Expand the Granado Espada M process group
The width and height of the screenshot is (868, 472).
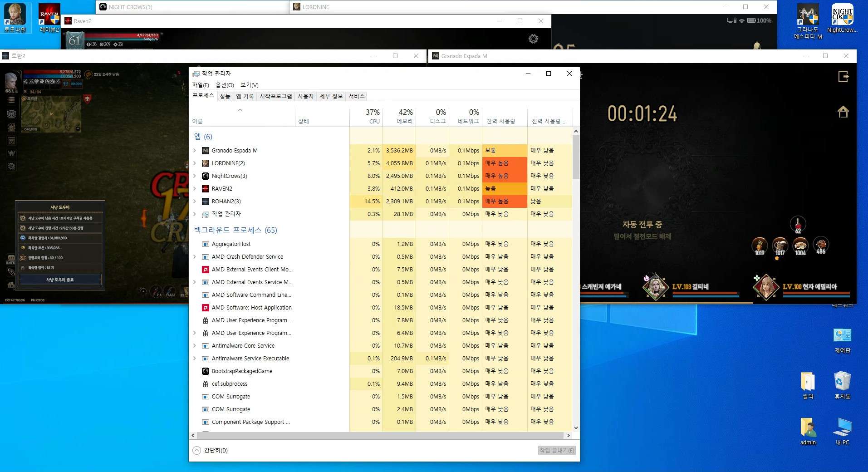195,151
